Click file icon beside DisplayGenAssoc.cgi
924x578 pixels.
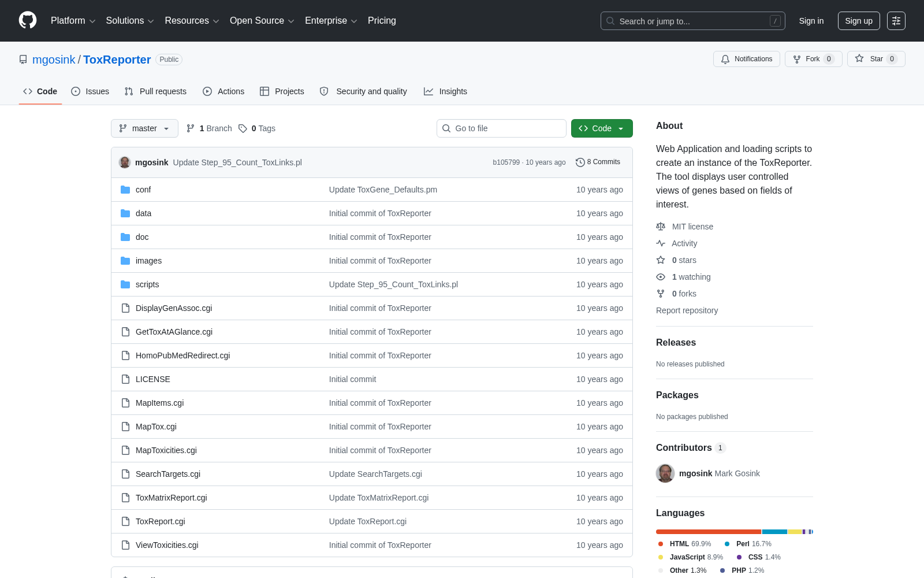click(125, 308)
